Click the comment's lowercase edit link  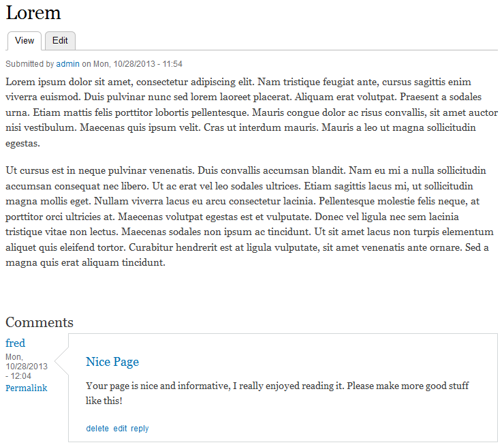click(x=120, y=429)
